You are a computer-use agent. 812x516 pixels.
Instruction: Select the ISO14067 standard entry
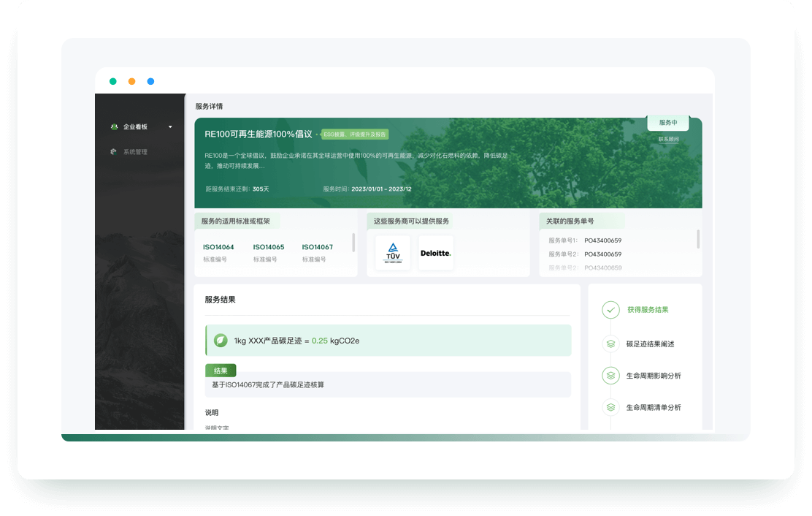(x=318, y=247)
